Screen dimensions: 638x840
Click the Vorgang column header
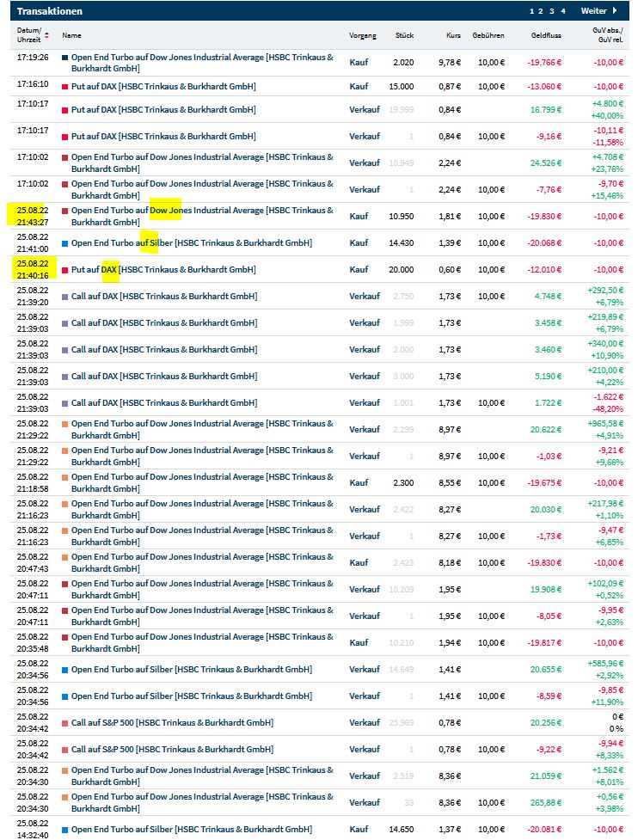coord(362,35)
